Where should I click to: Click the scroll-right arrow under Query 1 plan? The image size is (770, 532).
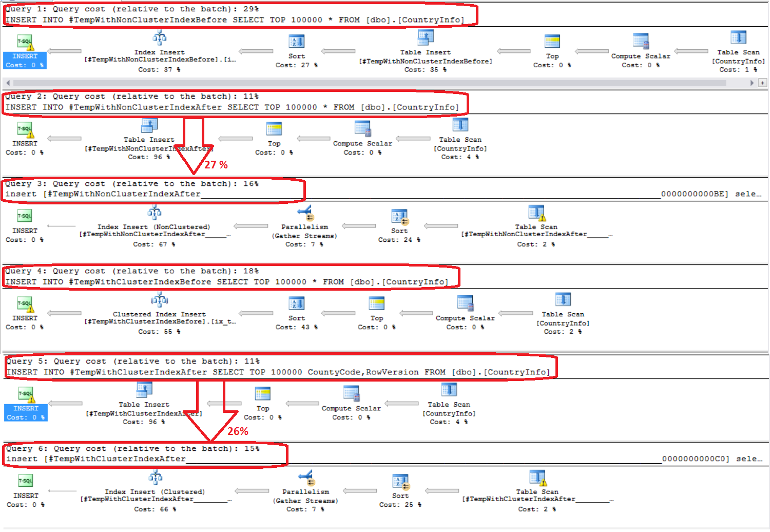[x=753, y=83]
